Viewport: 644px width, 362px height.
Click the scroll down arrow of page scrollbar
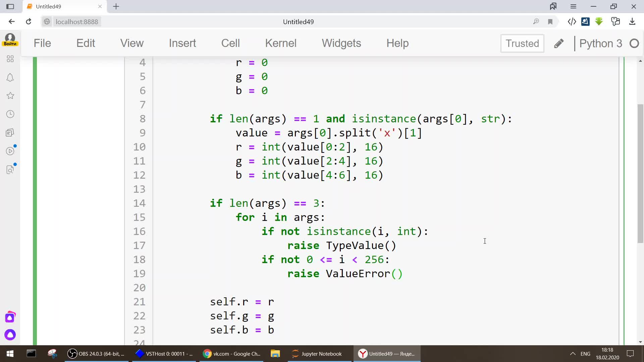pos(640,342)
